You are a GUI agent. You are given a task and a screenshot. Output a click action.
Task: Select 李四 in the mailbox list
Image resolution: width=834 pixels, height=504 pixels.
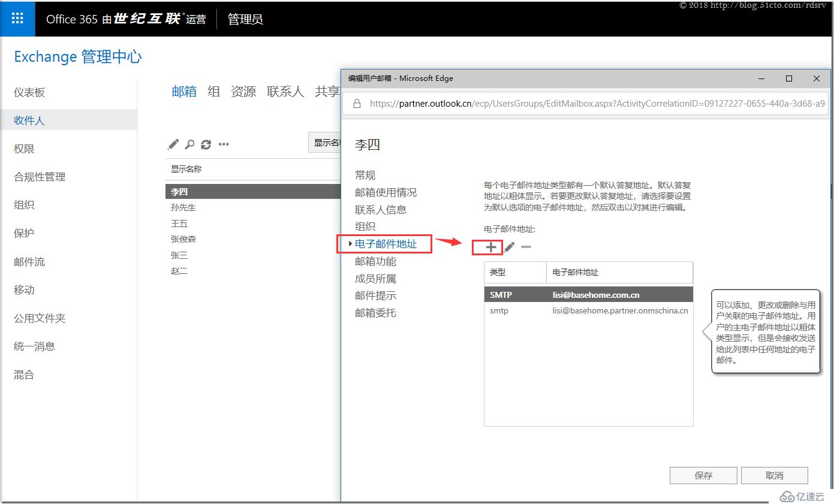pos(253,192)
